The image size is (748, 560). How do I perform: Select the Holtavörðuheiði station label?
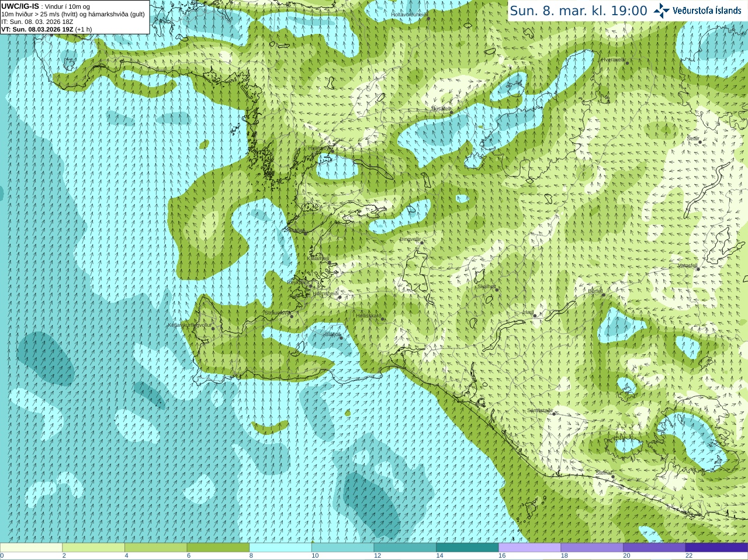click(x=409, y=14)
